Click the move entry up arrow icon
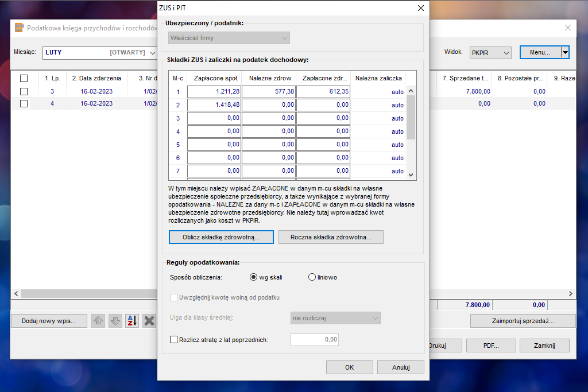Image resolution: width=588 pixels, height=392 pixels. point(98,321)
